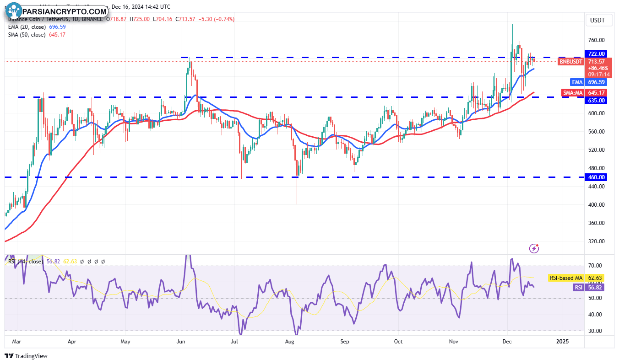Click the May label on time axis
Viewport: 619px width, 364px height.
125,342
